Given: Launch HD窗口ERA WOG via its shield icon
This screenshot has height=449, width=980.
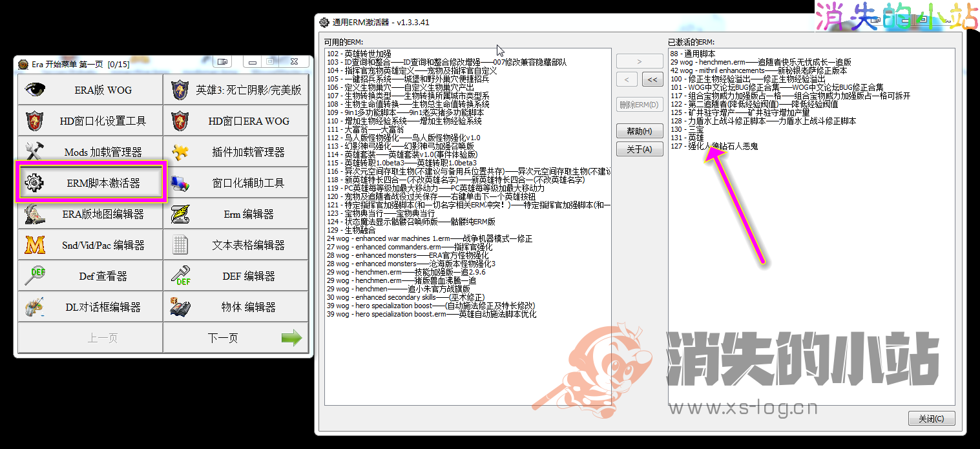Looking at the screenshot, I should click(180, 121).
